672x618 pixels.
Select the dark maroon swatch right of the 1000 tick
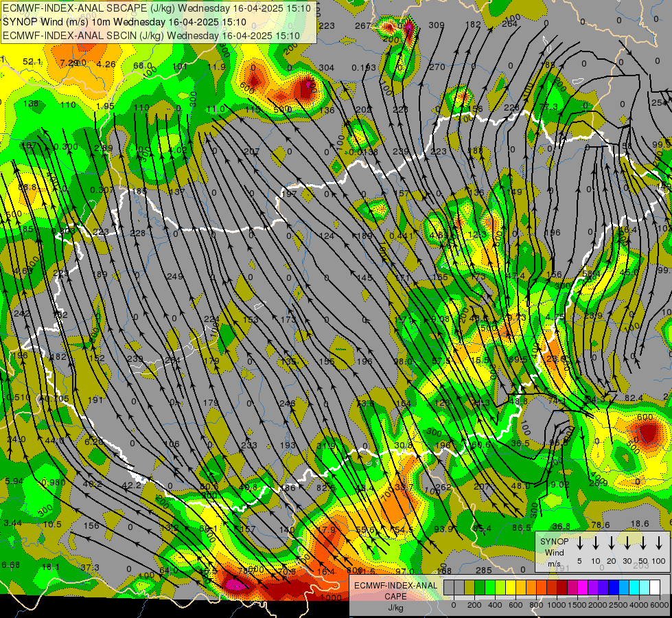tap(563, 588)
